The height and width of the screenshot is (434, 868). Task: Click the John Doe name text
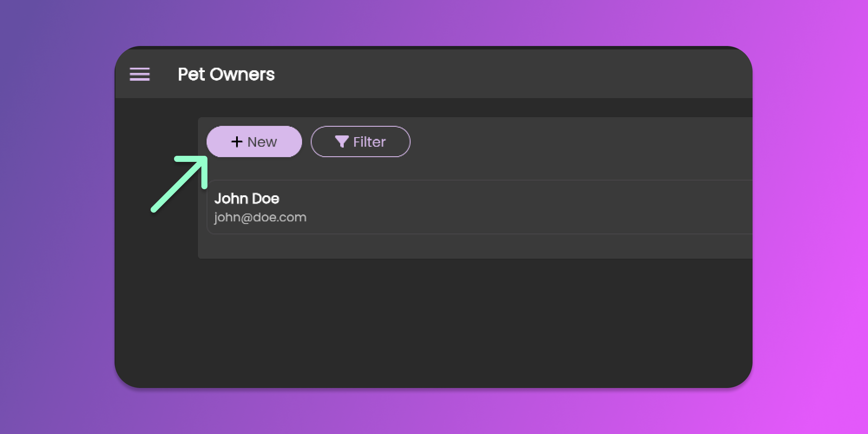click(247, 199)
